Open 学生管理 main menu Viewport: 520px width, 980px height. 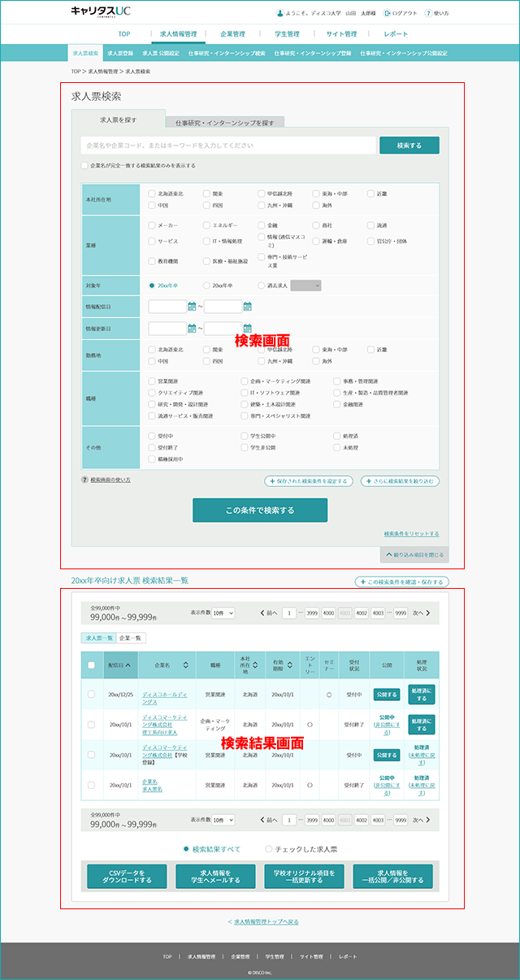click(x=287, y=34)
